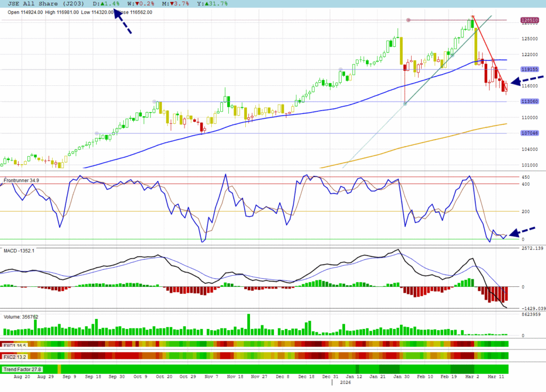Click the JSE All Share (J203) title

pyautogui.click(x=46, y=4)
